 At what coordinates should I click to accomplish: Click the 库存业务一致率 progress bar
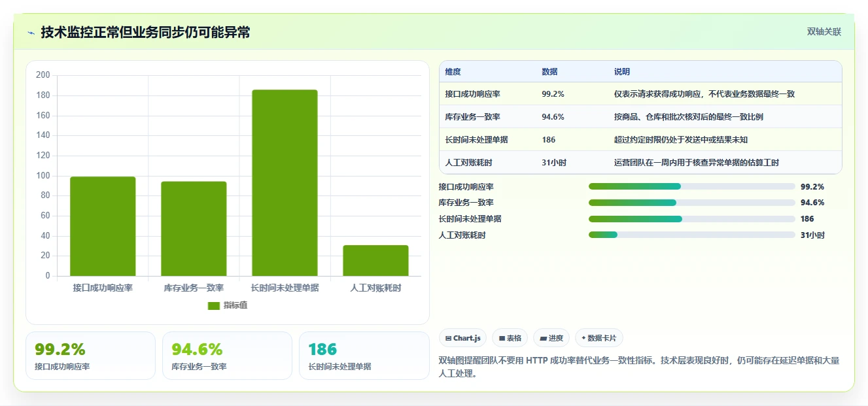click(691, 203)
